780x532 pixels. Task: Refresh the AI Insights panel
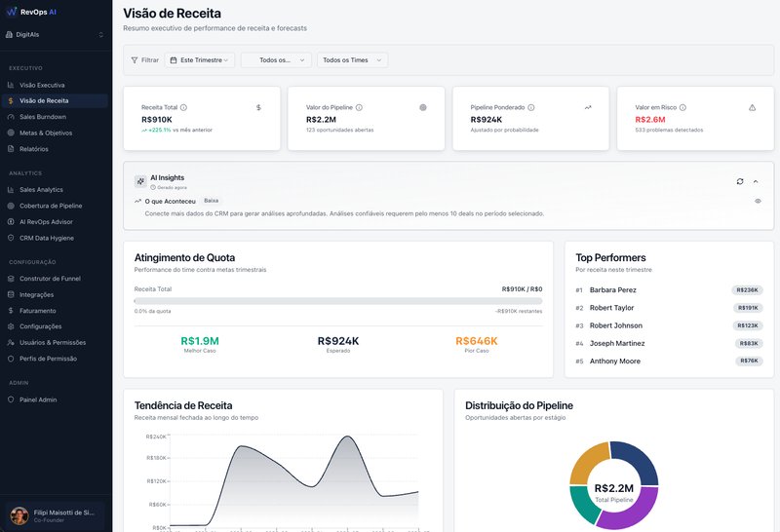(x=740, y=181)
